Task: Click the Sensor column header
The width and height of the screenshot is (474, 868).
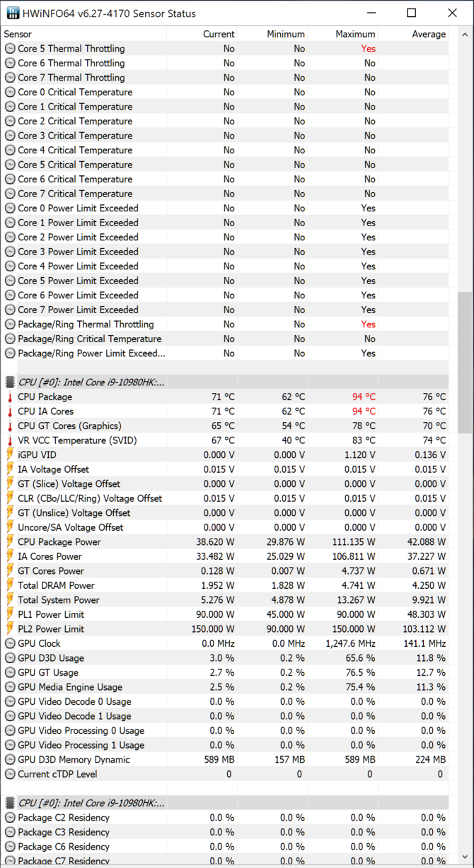Action: coord(84,34)
